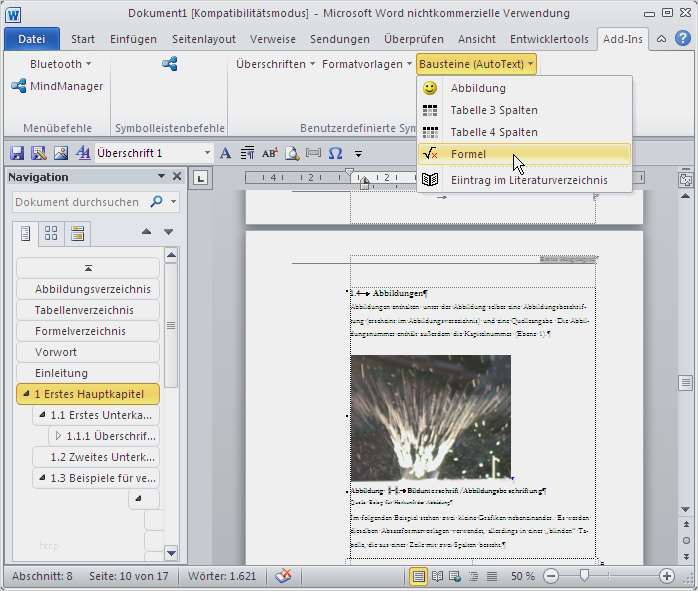Close the Navigation pane
The width and height of the screenshot is (698, 591).
(x=177, y=176)
